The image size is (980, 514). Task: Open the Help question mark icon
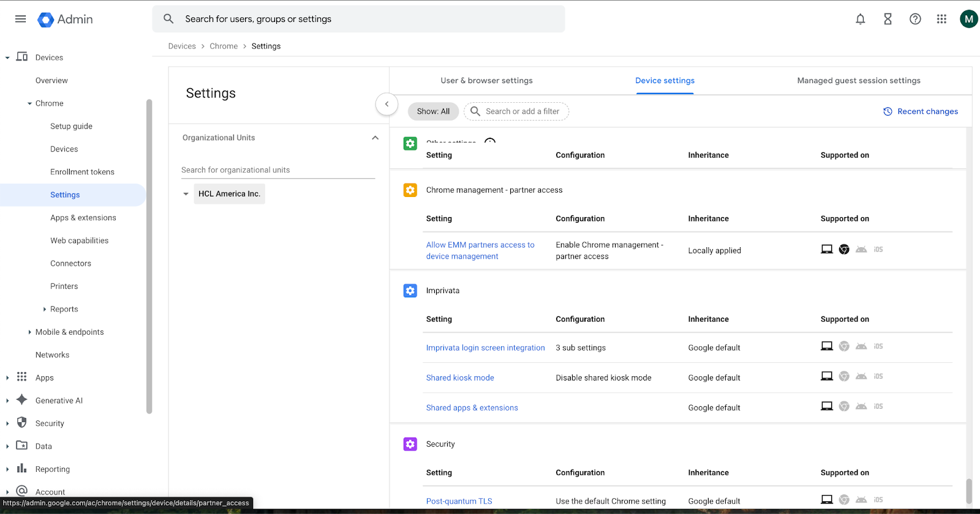point(915,19)
